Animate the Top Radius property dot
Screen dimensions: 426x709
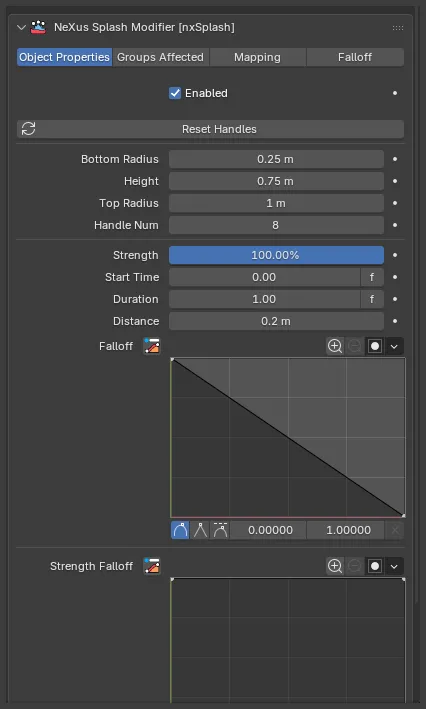[395, 203]
